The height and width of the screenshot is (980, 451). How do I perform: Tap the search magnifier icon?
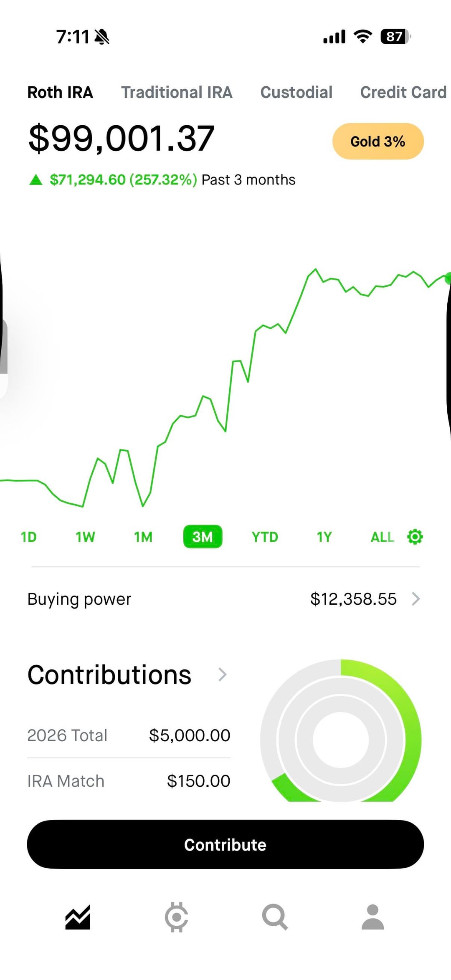(x=275, y=917)
